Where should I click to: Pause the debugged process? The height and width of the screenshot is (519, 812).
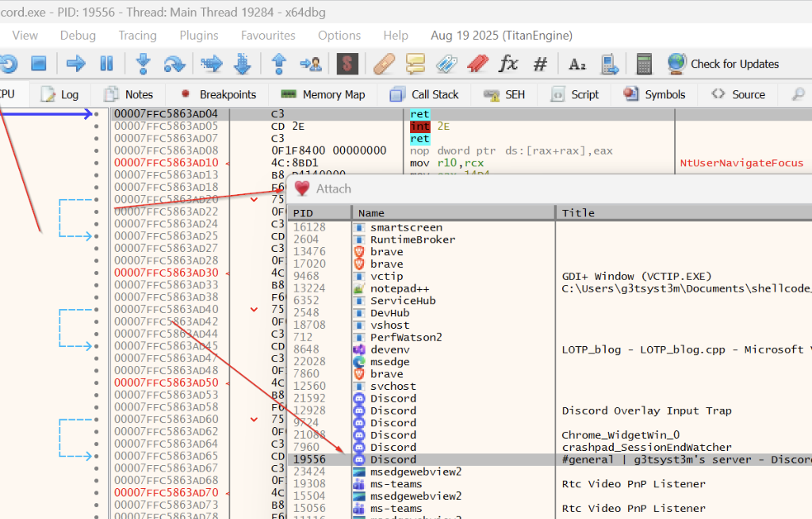(x=106, y=64)
